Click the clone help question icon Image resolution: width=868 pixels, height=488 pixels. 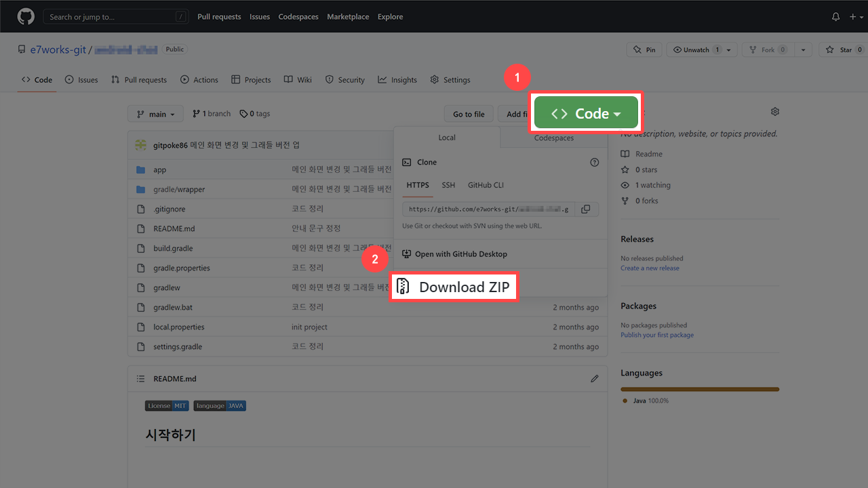click(595, 162)
